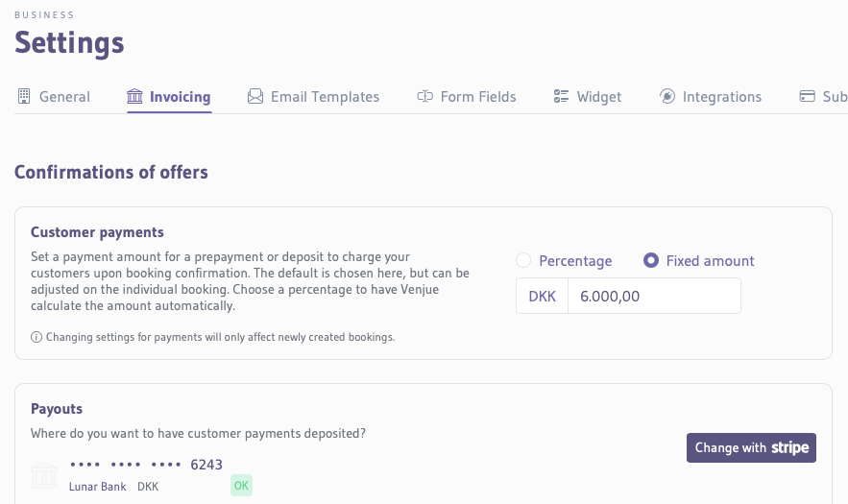
Task: Click the green OK status badge
Action: (x=241, y=486)
